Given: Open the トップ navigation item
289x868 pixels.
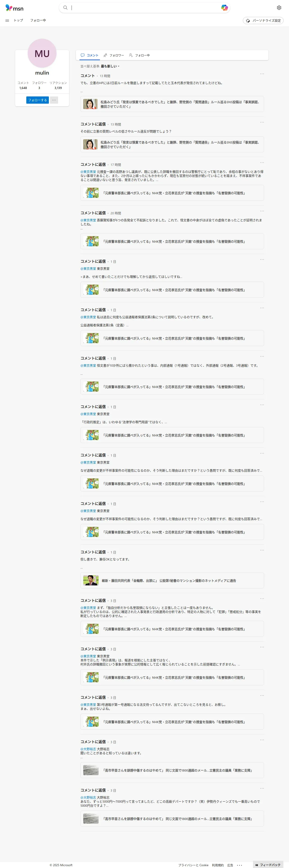Looking at the screenshot, I should (x=18, y=21).
